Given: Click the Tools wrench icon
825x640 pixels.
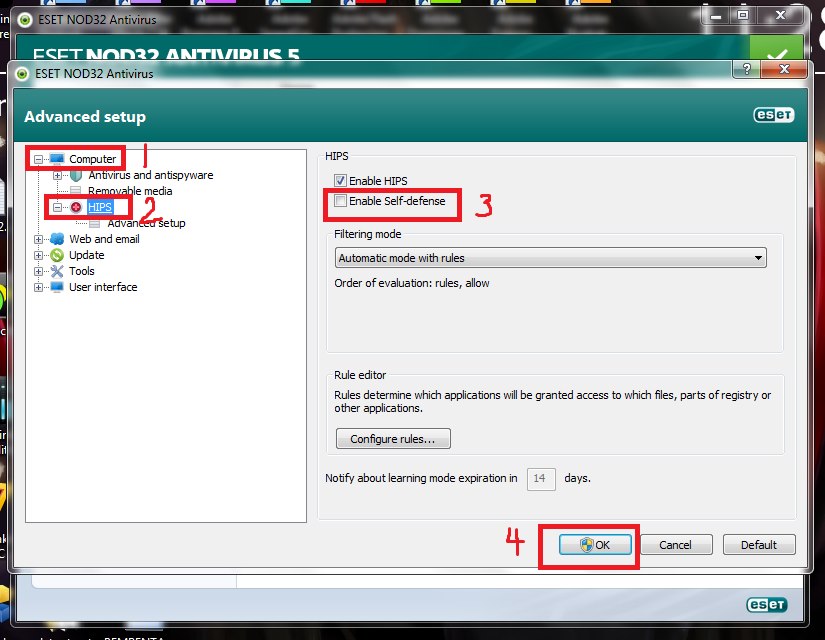Looking at the screenshot, I should click(x=57, y=271).
